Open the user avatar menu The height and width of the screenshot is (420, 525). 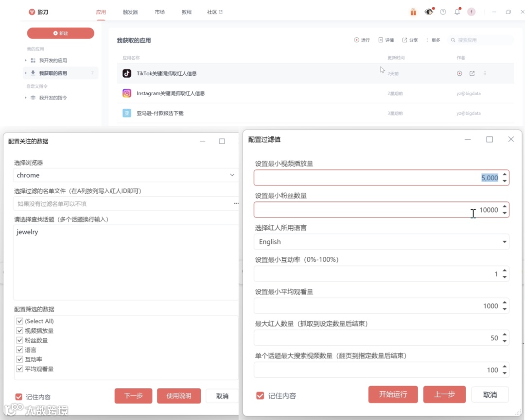pyautogui.click(x=472, y=12)
